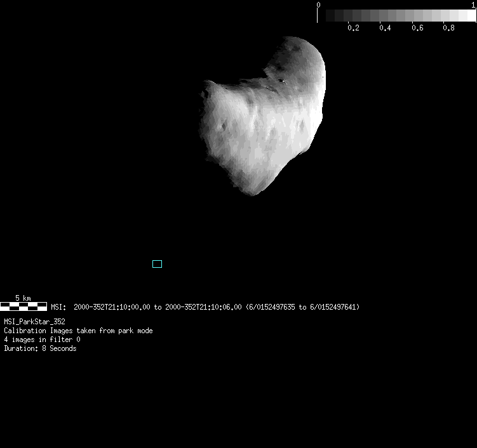Click the 5 km checkered scale bar

[24, 306]
